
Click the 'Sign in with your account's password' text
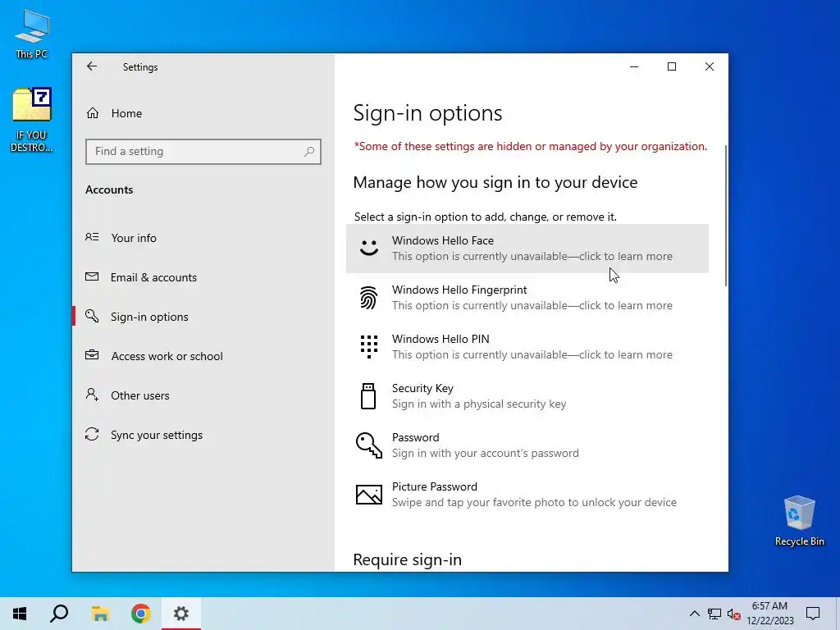click(486, 453)
